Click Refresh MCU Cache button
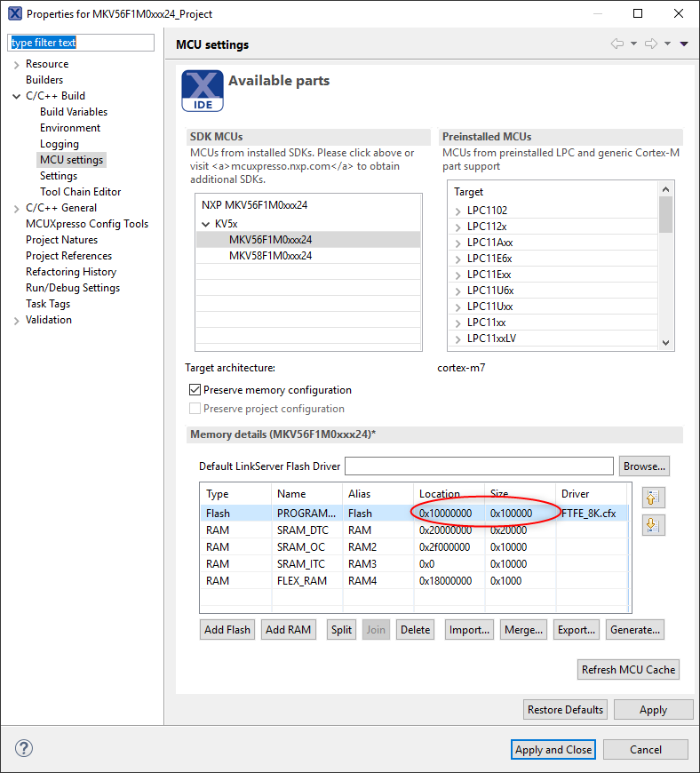The height and width of the screenshot is (773, 700). click(x=629, y=669)
